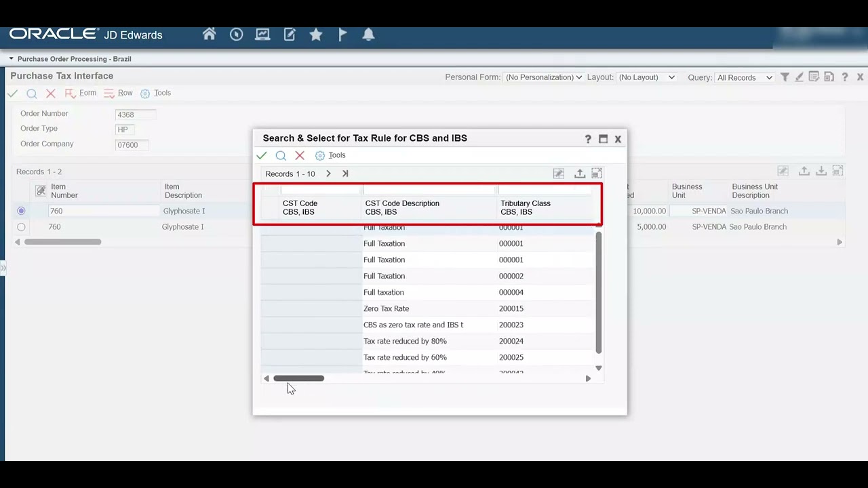Click Find magnifier in search dialog

point(281,155)
